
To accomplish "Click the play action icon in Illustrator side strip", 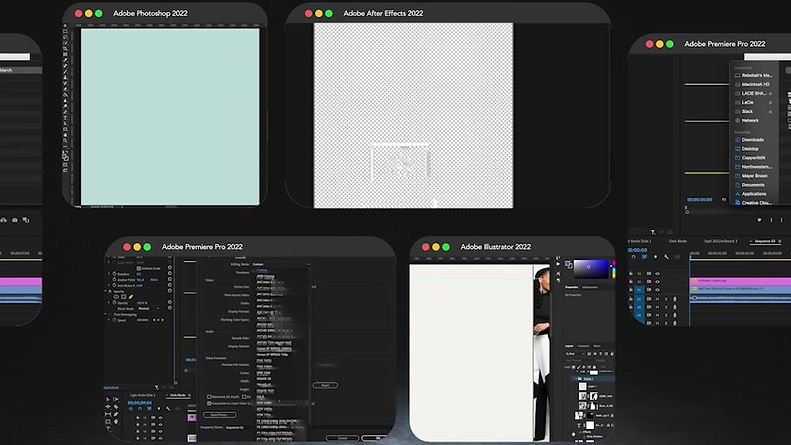I will point(558,263).
